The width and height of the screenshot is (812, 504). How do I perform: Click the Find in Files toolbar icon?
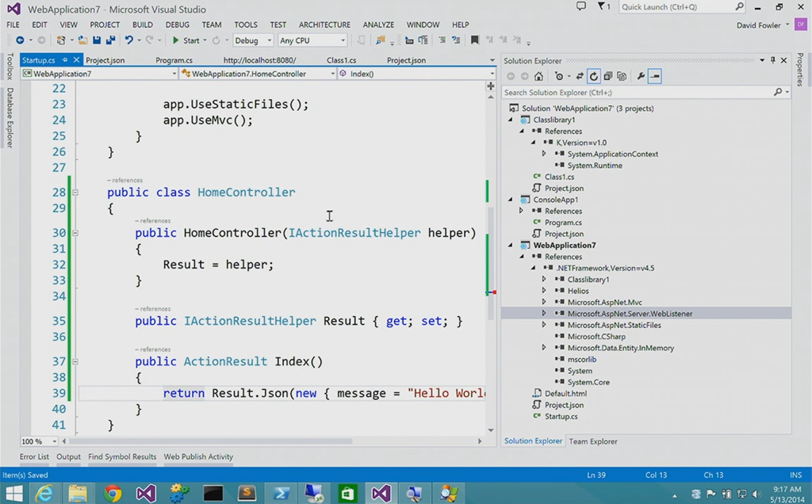[381, 40]
